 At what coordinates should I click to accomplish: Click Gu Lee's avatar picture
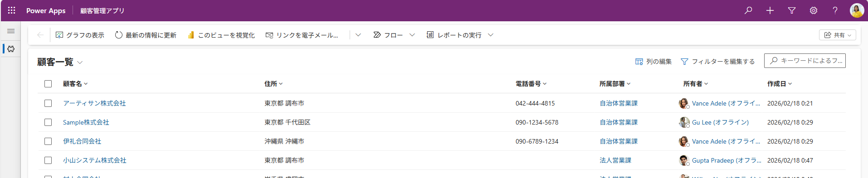pos(684,122)
